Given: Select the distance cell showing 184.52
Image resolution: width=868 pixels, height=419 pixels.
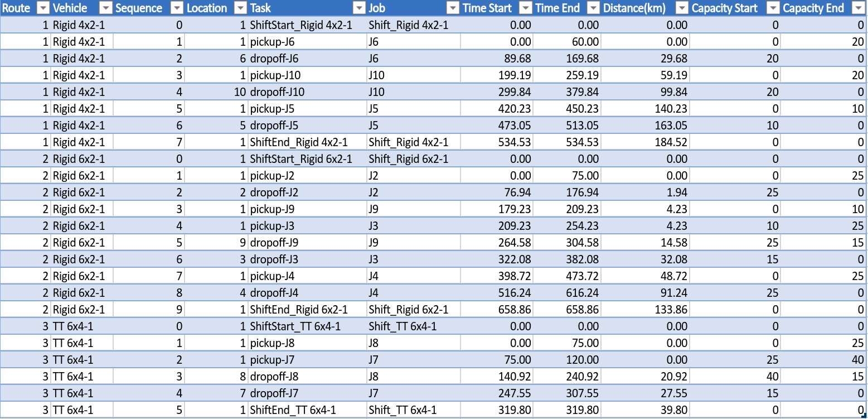Looking at the screenshot, I should pyautogui.click(x=646, y=142).
